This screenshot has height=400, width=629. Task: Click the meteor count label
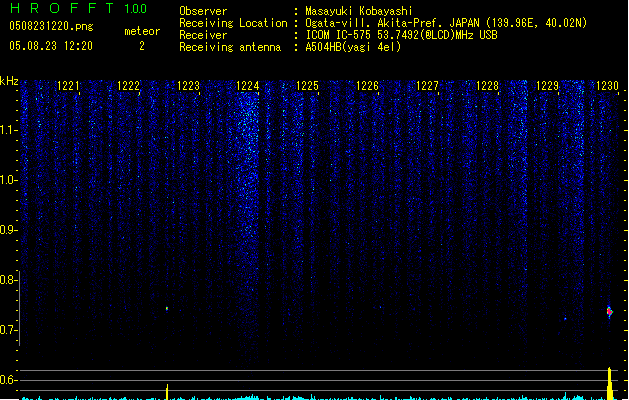click(142, 31)
